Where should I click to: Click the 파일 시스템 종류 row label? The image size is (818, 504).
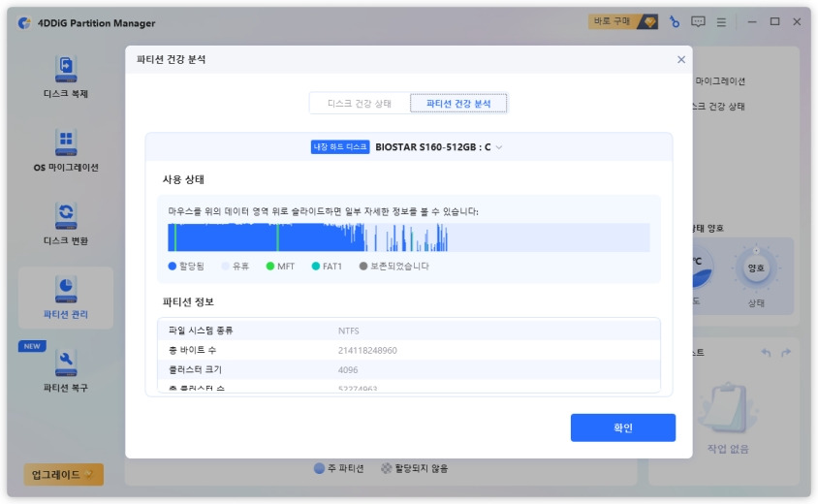click(x=201, y=331)
